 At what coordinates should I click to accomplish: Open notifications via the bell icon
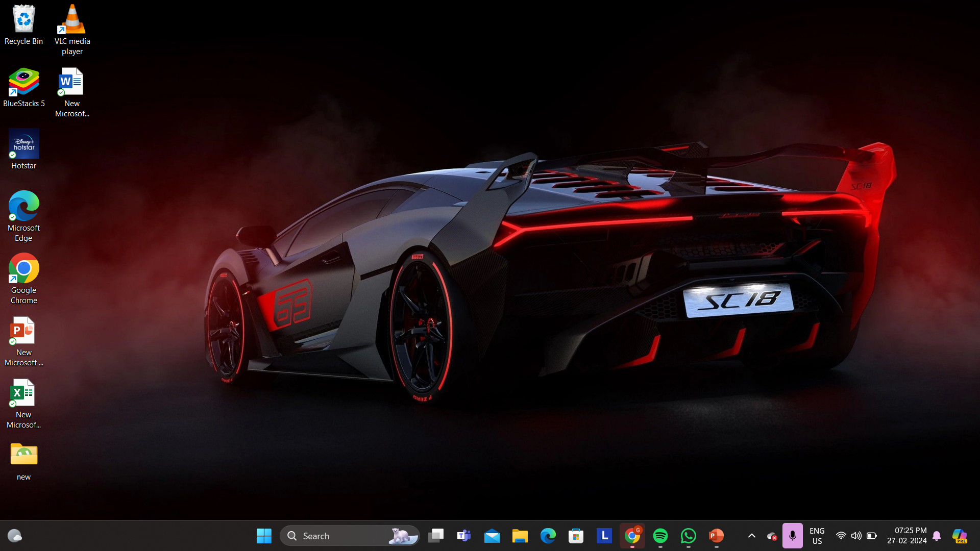[x=937, y=536]
